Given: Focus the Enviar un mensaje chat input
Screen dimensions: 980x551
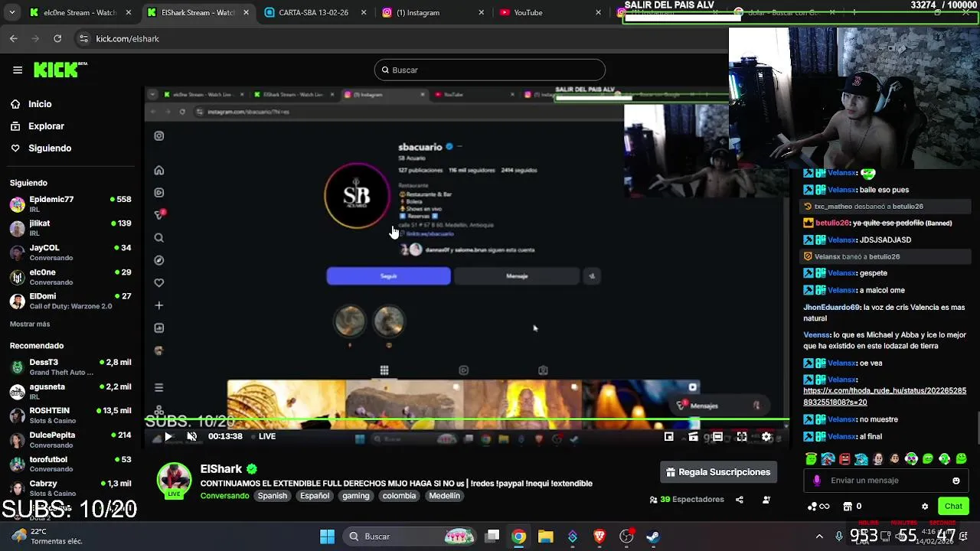Looking at the screenshot, I should tap(884, 481).
